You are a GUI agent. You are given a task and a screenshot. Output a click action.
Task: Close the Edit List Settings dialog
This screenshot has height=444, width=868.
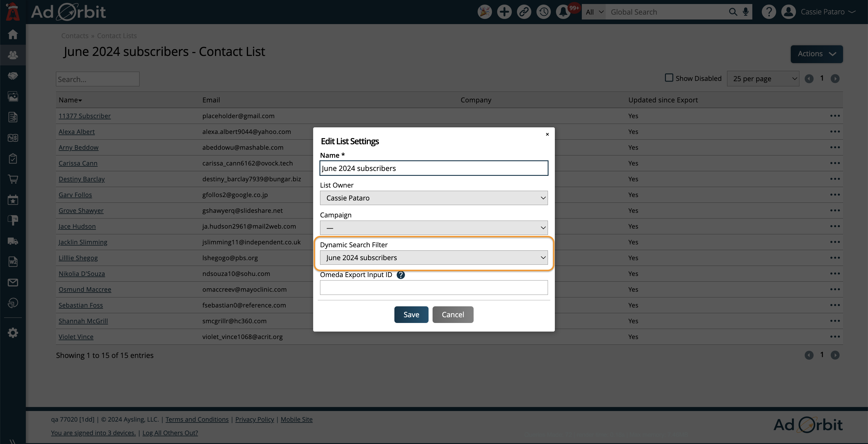[x=547, y=134]
